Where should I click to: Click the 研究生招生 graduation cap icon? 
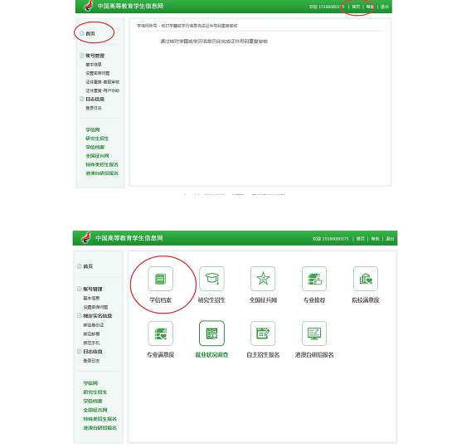tap(211, 279)
